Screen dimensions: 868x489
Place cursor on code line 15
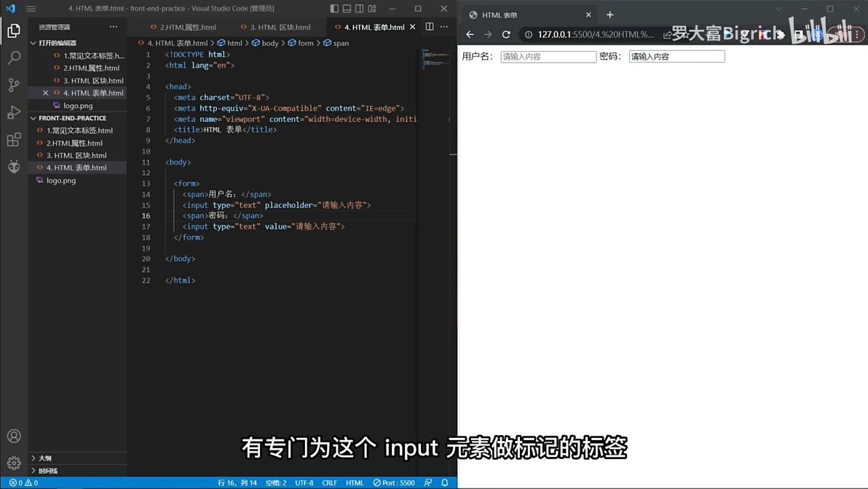click(277, 205)
